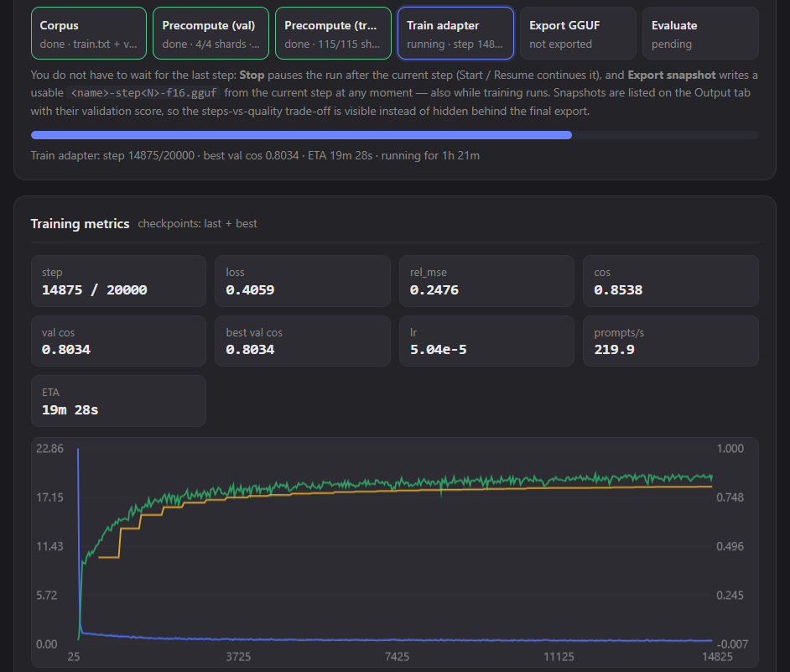Click the ETA 19m 28s tile
This screenshot has height=672, width=790.
pyautogui.click(x=118, y=401)
